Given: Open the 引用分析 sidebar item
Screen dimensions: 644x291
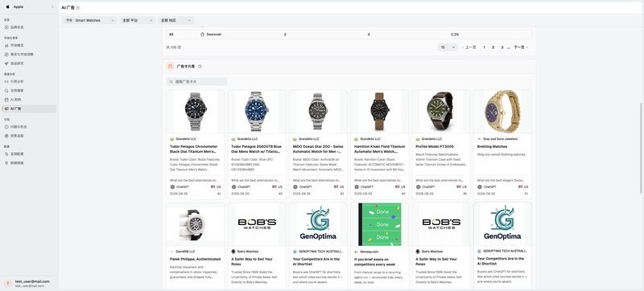Looking at the screenshot, I should (x=29, y=81).
